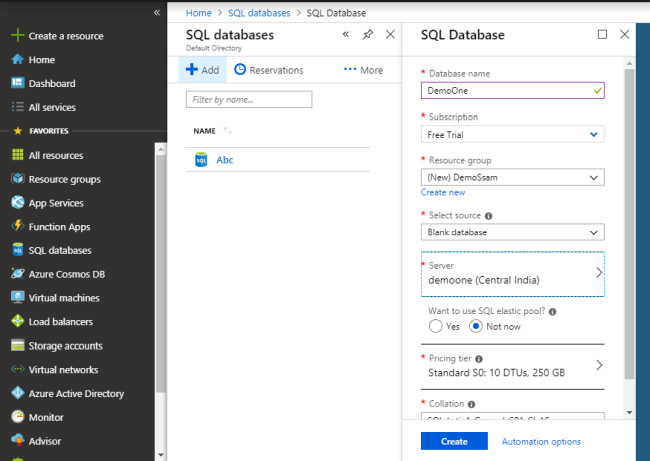650x461 pixels.
Task: Open the Virtual networks icon
Action: pos(17,369)
